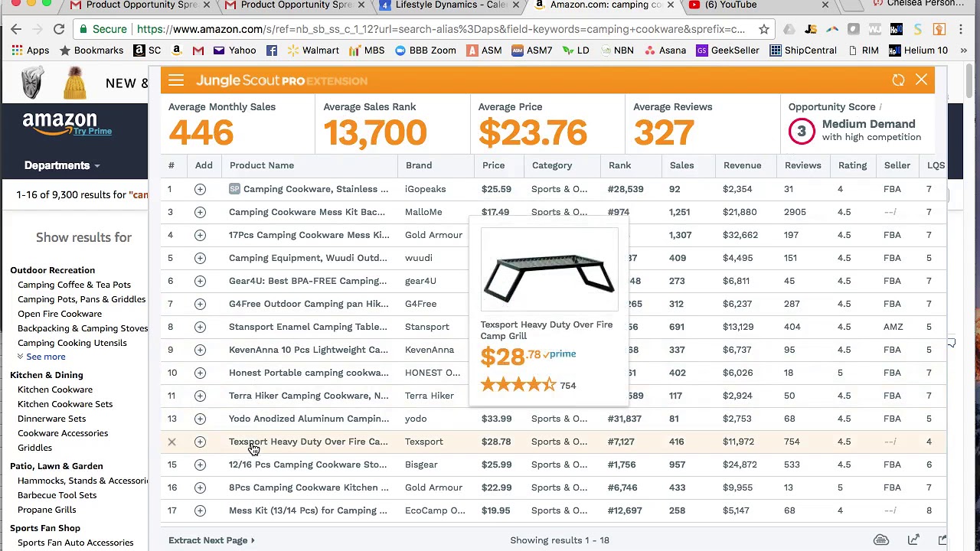Open the trend chart icon in footer
Screen dimensions: 980x551
tap(913, 540)
